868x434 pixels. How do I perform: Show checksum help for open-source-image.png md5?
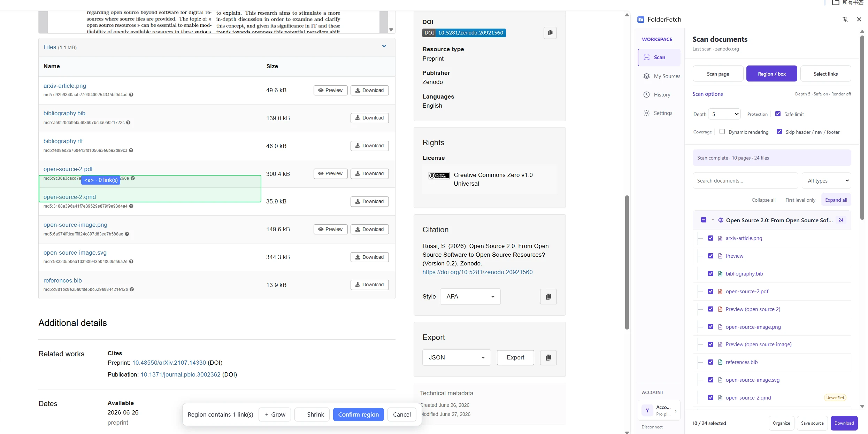pyautogui.click(x=127, y=234)
